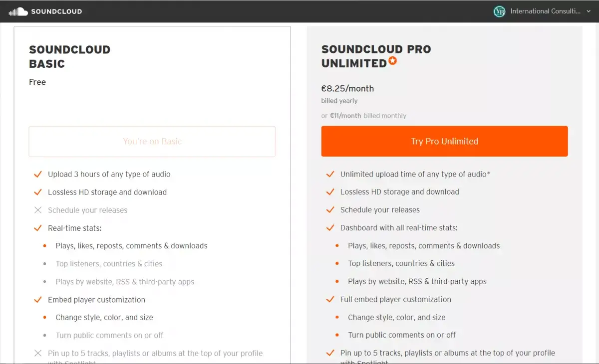Click Lossless HD storage and download under Pro

400,192
